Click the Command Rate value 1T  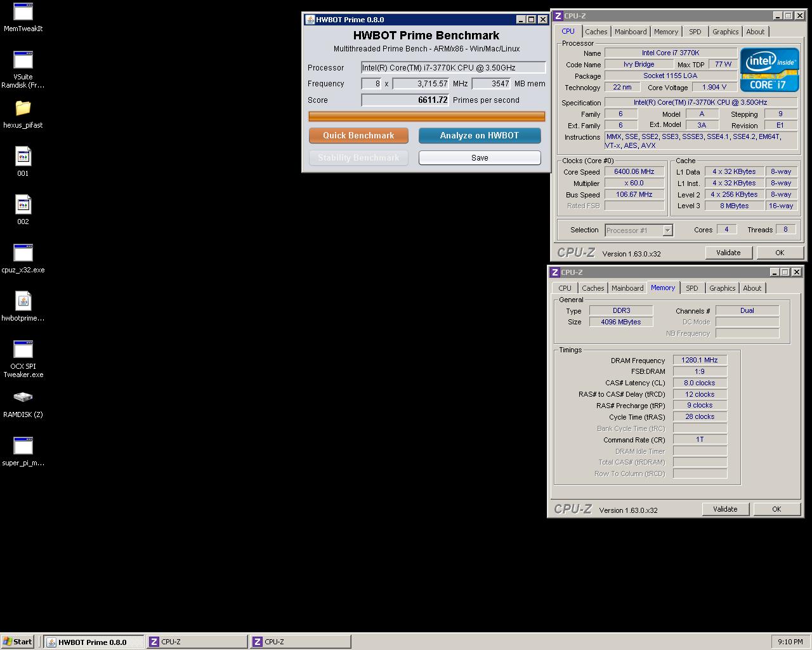[x=700, y=439]
